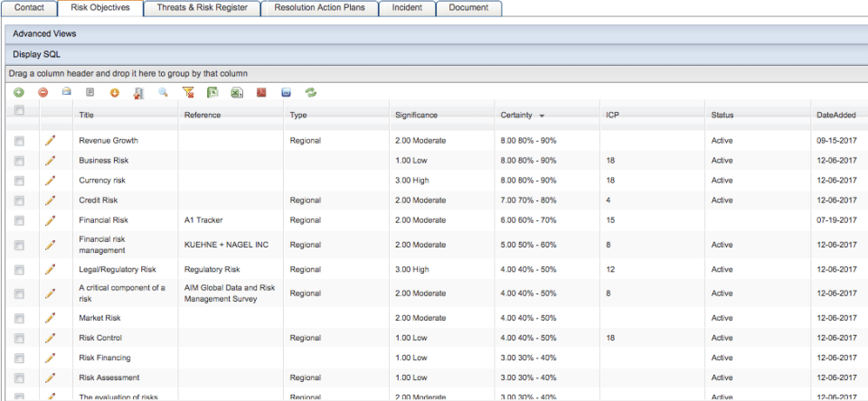Click the Title column header
The image size is (868, 401).
coord(87,116)
